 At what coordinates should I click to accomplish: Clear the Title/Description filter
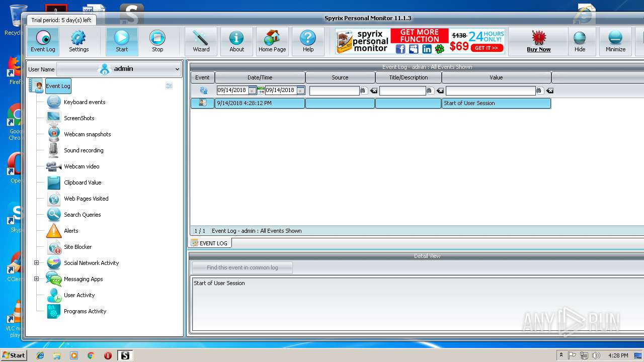click(440, 90)
